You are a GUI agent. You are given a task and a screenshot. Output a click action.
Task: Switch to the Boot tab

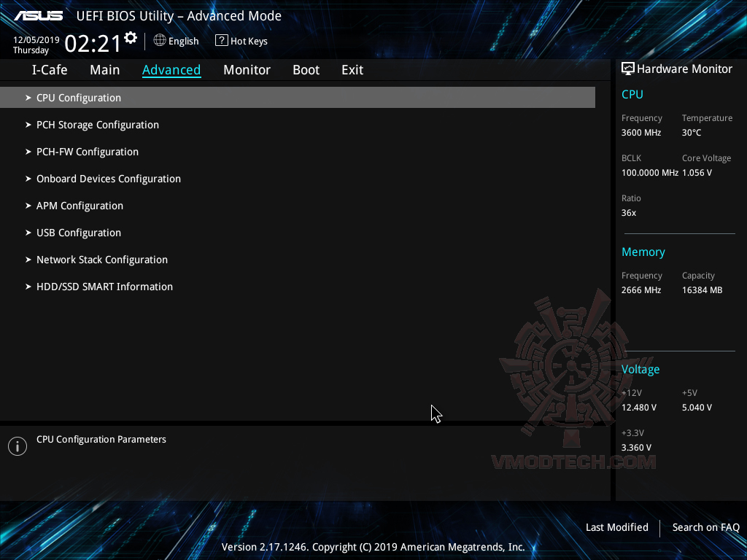(306, 70)
